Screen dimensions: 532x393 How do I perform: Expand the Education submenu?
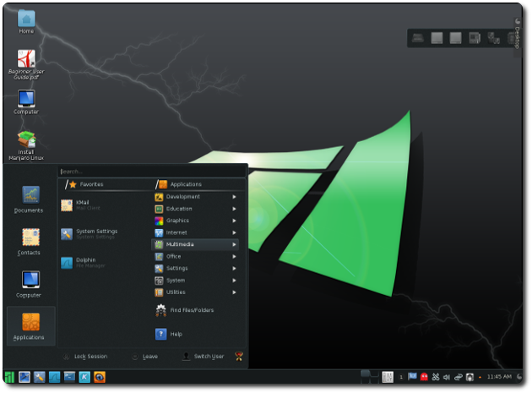[195, 209]
